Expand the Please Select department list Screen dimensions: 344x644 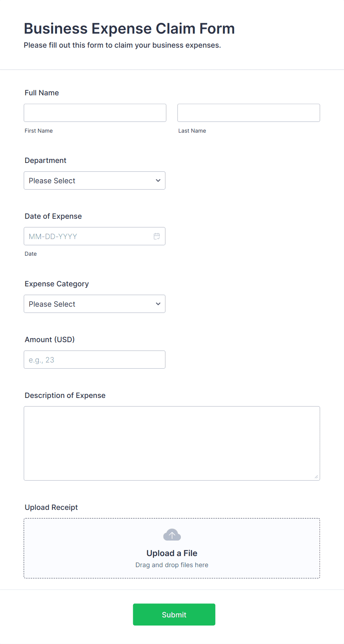tap(94, 180)
